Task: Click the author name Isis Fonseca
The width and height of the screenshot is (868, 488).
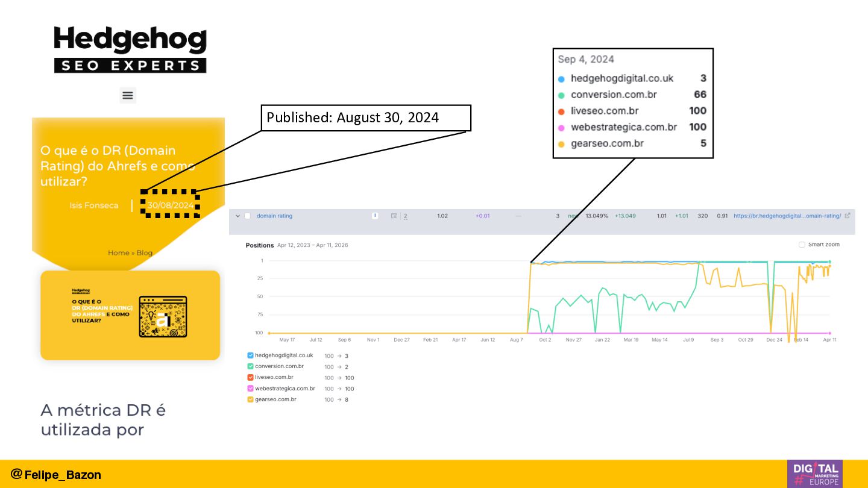Action: tap(94, 205)
